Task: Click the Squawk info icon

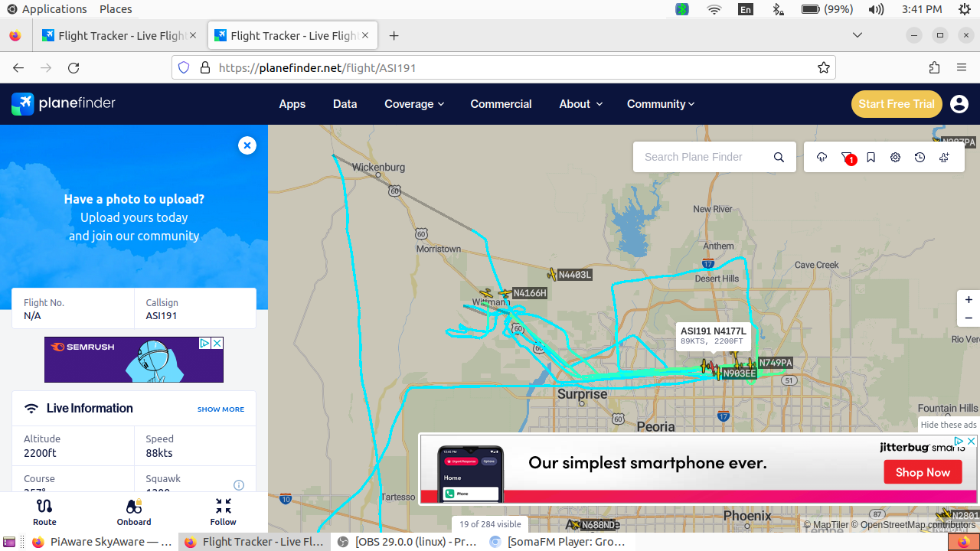Action: point(239,485)
